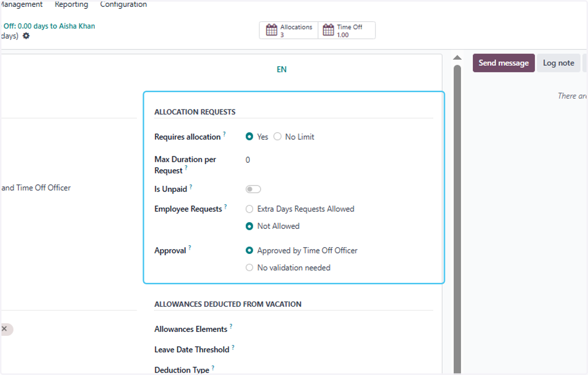Select the No Limit radio option
Screen dimensions: 588x375
277,137
